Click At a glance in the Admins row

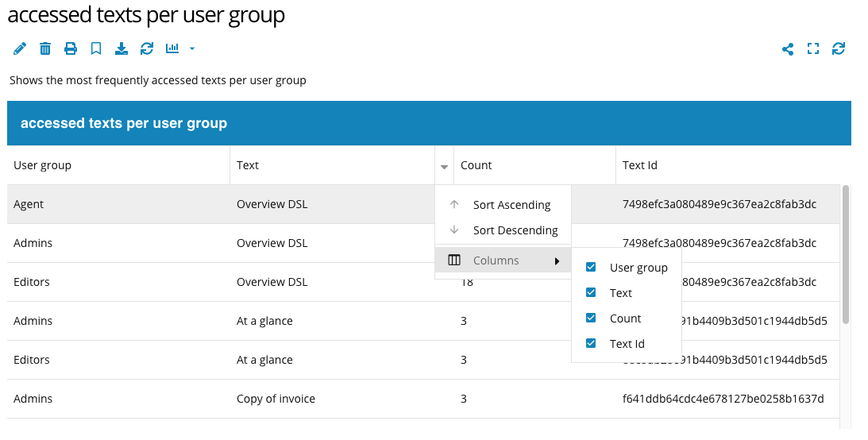pyautogui.click(x=264, y=321)
